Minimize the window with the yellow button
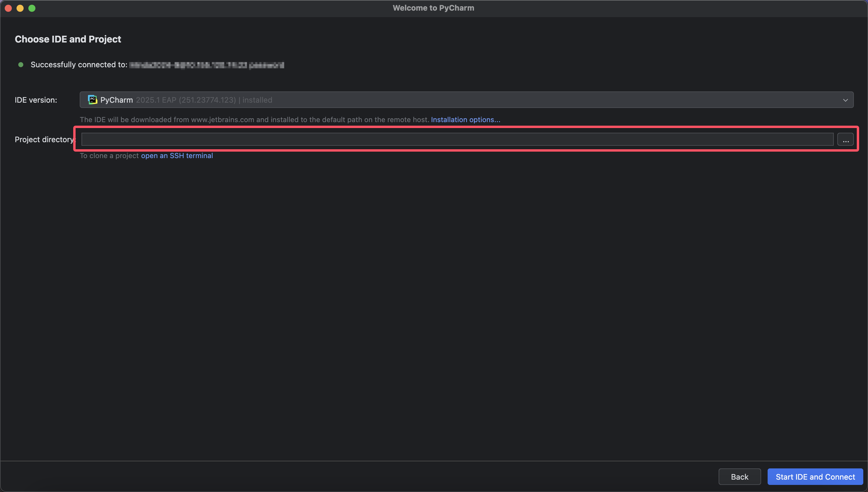 click(20, 8)
